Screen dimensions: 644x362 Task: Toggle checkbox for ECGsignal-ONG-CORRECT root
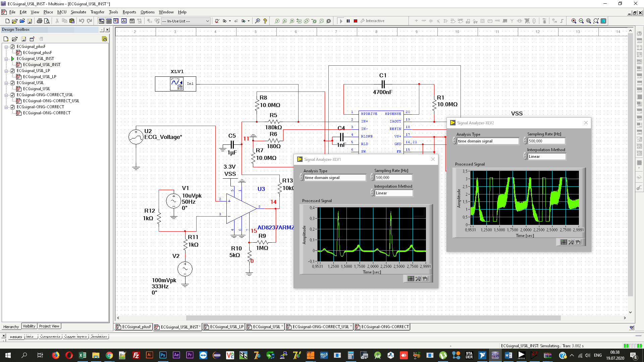(x=12, y=107)
